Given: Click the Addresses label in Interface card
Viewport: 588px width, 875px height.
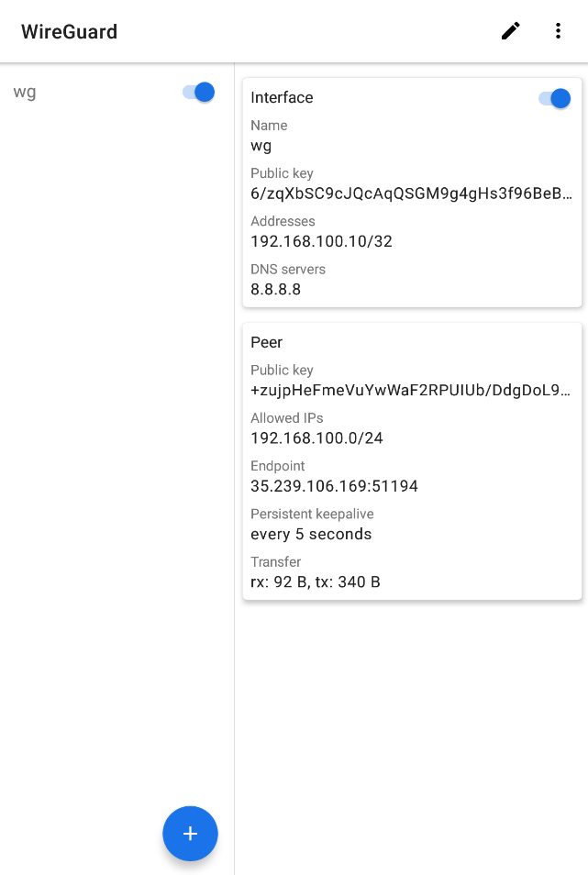Looking at the screenshot, I should coord(283,221).
